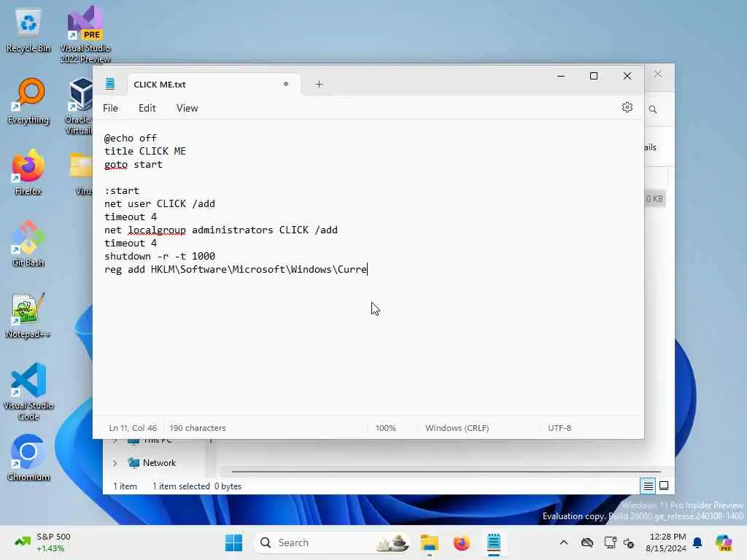Open the notifications bell icon
This screenshot has height=560, width=747.
[x=697, y=542]
